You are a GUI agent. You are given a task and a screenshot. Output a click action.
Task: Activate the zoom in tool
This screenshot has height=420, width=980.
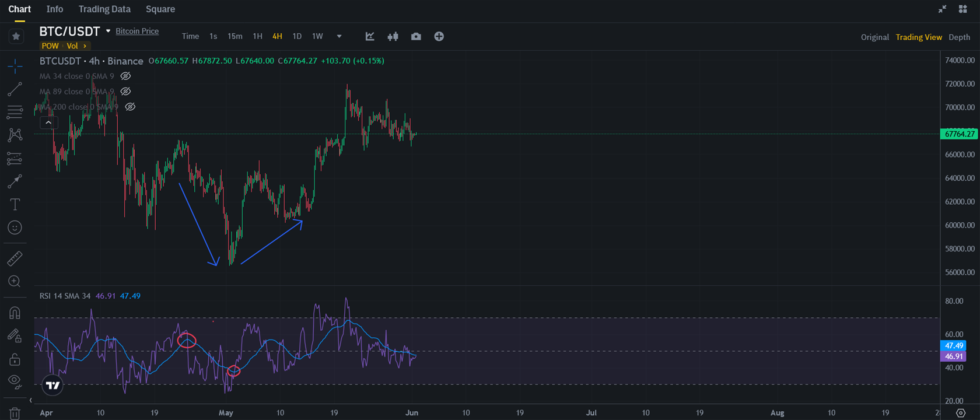(15, 282)
